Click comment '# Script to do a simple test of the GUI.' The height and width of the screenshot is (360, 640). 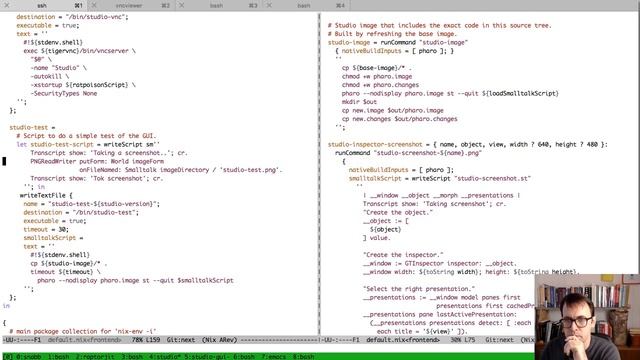pyautogui.click(x=86, y=136)
